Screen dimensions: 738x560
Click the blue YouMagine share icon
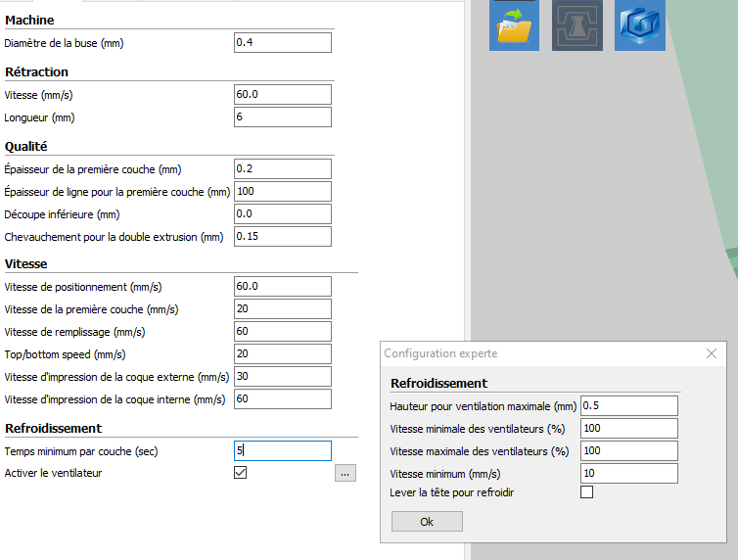pyautogui.click(x=640, y=24)
